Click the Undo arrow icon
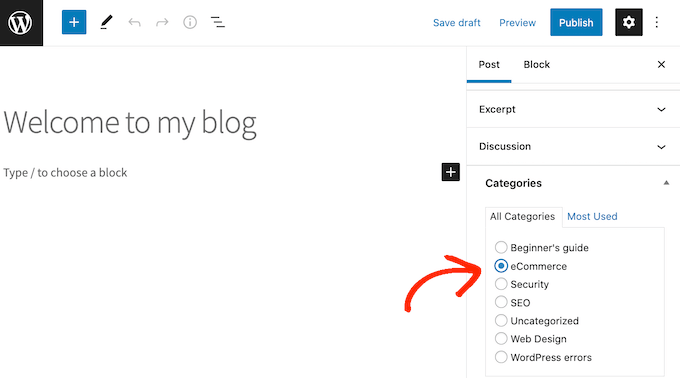 click(134, 22)
